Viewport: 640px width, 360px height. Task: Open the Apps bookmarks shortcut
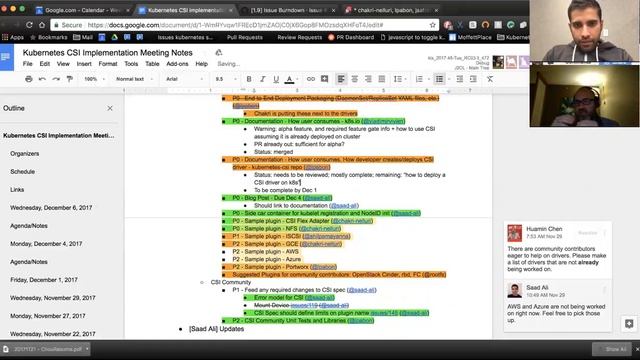(13, 37)
